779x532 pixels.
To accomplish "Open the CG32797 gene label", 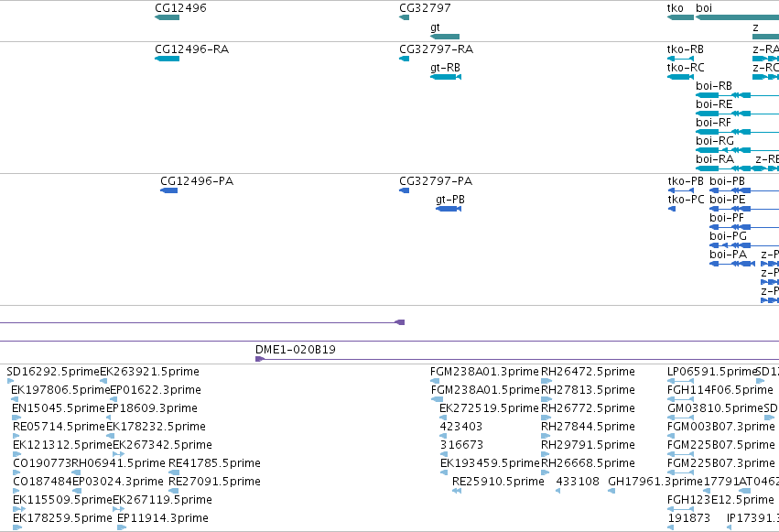I will [x=425, y=8].
